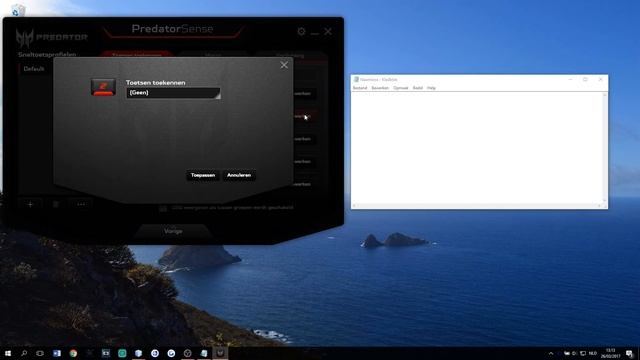Viewport: 640px width, 360px height.
Task: Open the three-dots profile options
Action: tap(81, 204)
